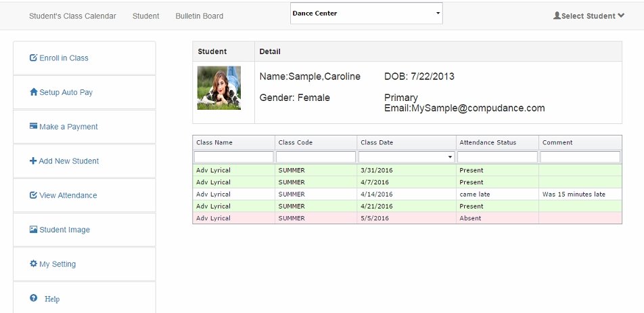Open the Help link text
Viewport: 644px width, 313px height.
(52, 299)
